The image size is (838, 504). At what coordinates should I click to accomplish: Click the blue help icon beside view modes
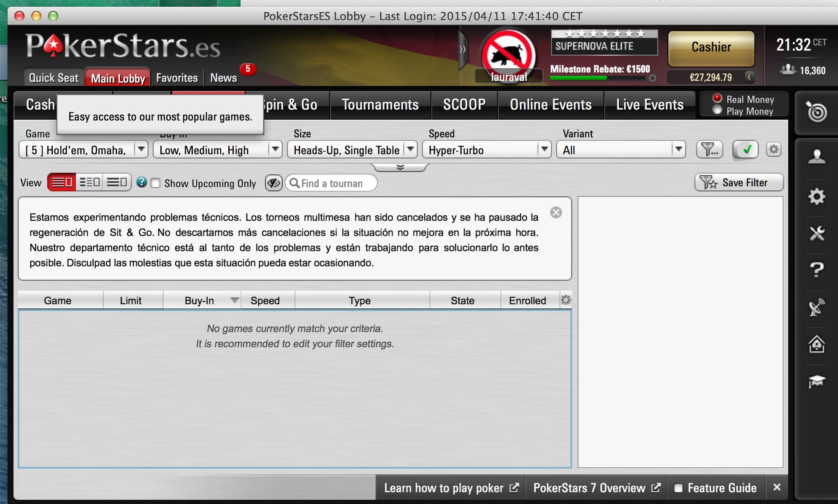[141, 182]
